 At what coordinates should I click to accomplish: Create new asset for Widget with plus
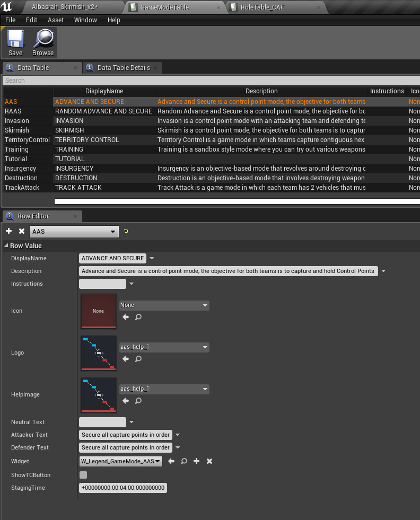click(x=197, y=461)
